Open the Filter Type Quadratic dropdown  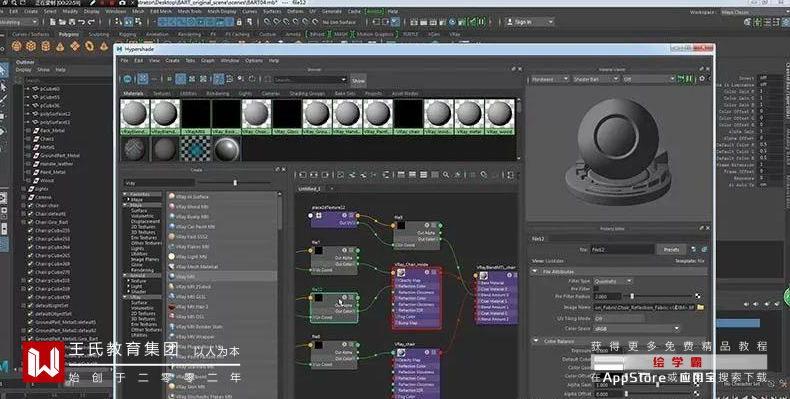click(613, 281)
